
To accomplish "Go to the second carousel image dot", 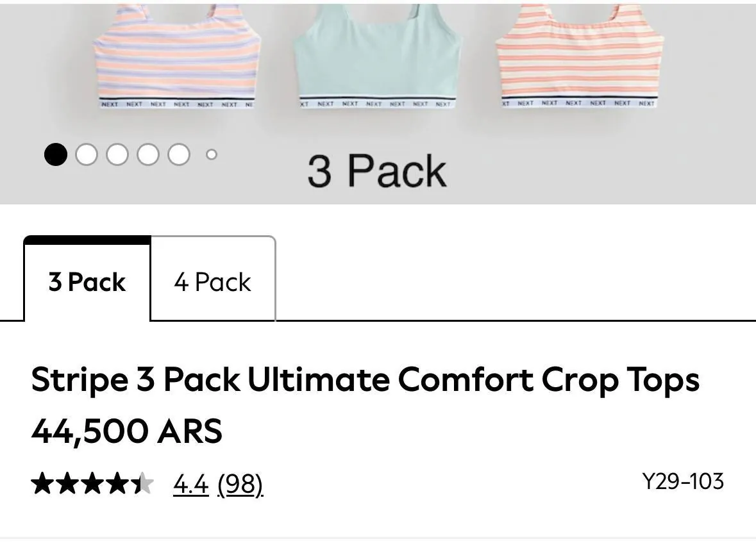I will 87,154.
